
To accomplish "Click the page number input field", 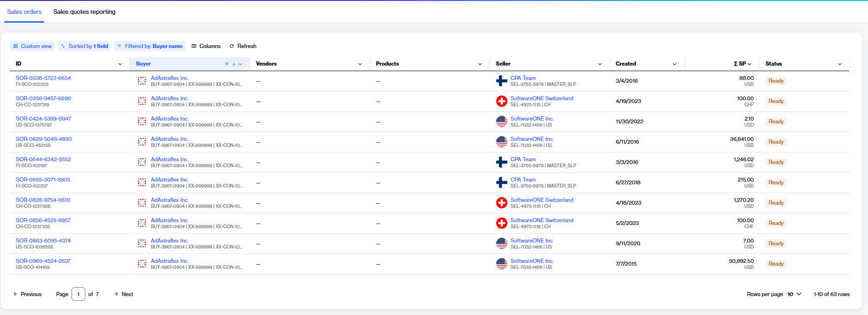I will click(x=78, y=294).
